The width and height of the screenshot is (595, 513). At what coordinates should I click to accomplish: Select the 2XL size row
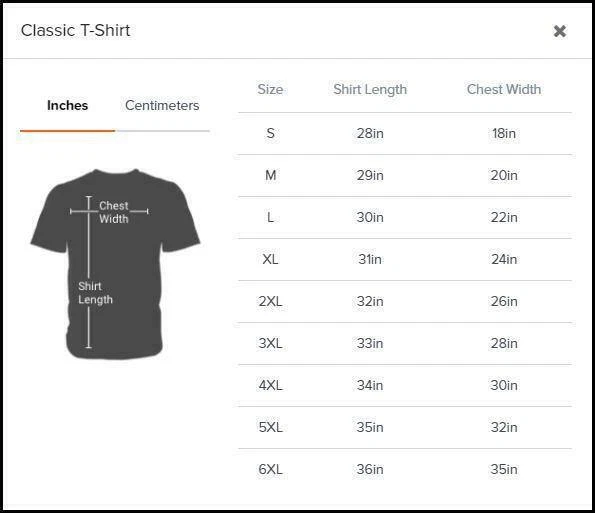[405, 302]
